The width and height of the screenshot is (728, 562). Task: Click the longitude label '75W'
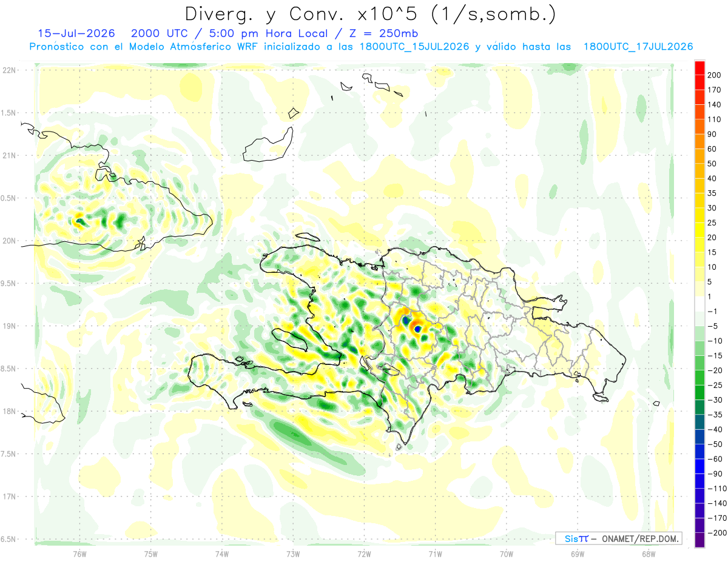coord(151,554)
